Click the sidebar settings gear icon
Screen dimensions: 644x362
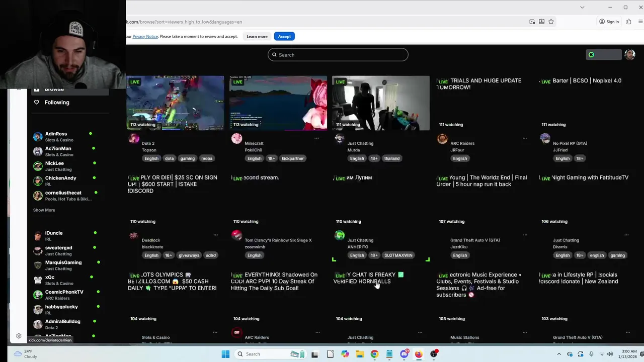(19, 336)
